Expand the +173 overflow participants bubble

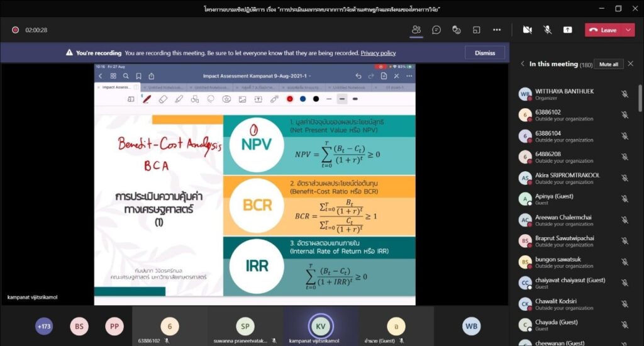tap(44, 326)
